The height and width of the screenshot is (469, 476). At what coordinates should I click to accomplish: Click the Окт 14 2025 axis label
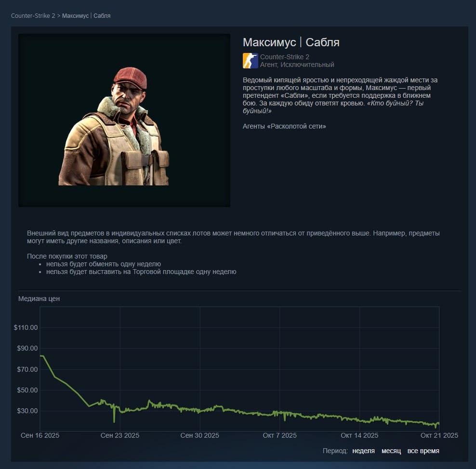[x=359, y=435]
